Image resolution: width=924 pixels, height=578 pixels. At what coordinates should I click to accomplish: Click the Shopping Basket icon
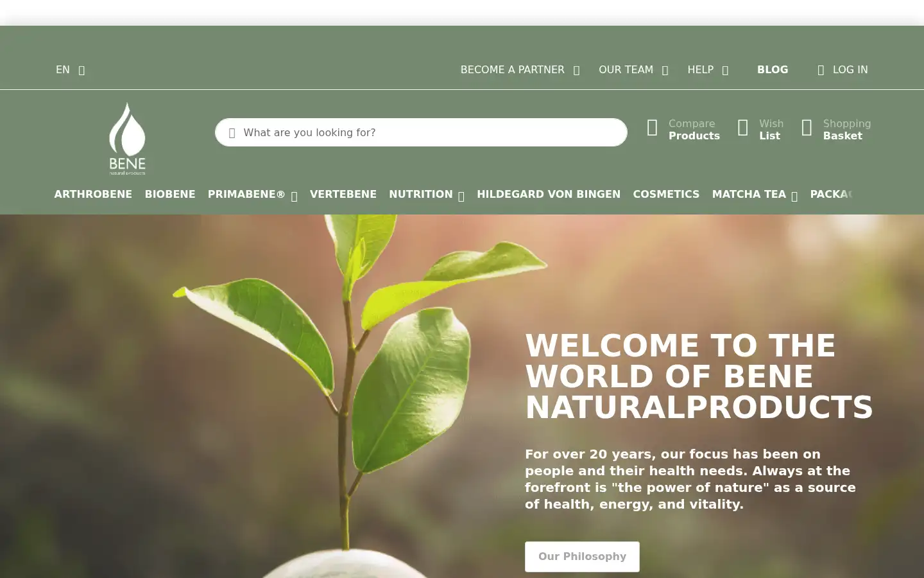pyautogui.click(x=807, y=128)
